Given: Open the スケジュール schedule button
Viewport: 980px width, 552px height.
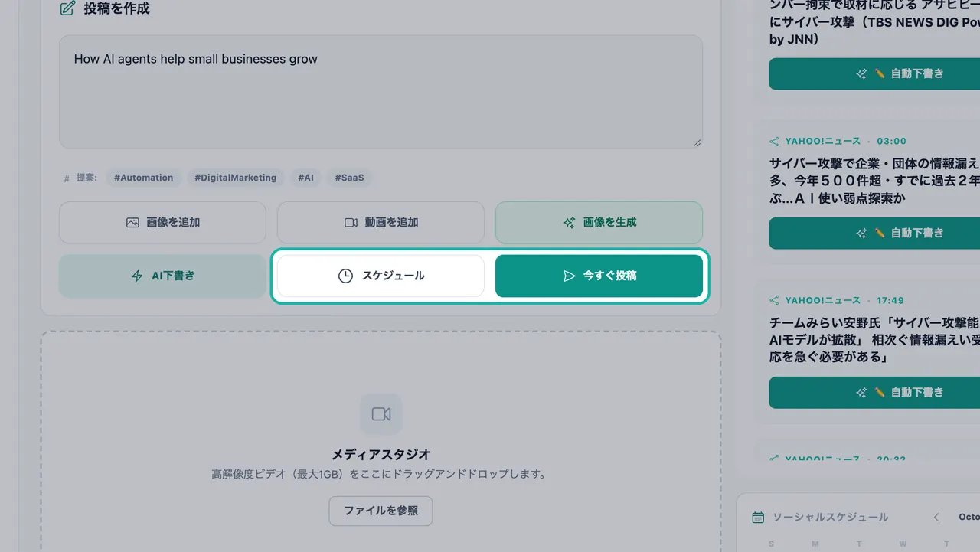Looking at the screenshot, I should [381, 276].
